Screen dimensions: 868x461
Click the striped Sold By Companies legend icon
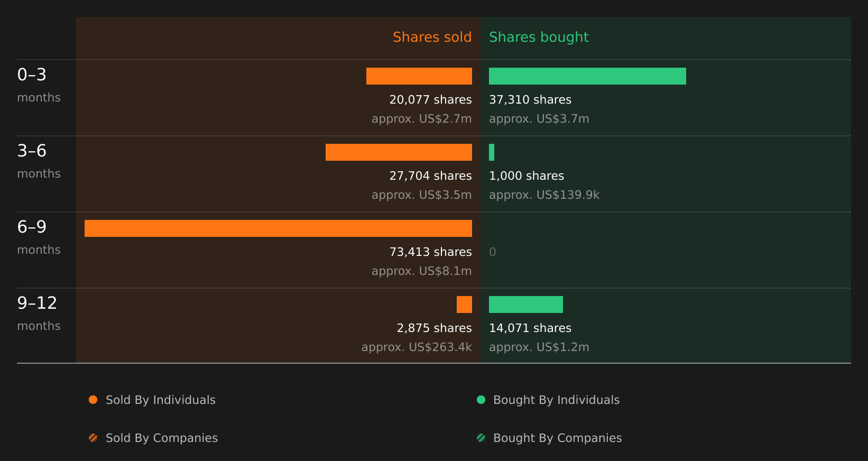(93, 438)
